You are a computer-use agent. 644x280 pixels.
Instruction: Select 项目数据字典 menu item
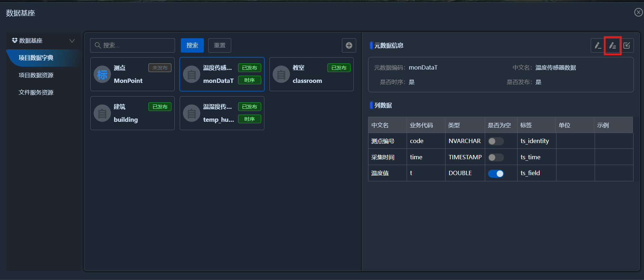click(x=43, y=58)
